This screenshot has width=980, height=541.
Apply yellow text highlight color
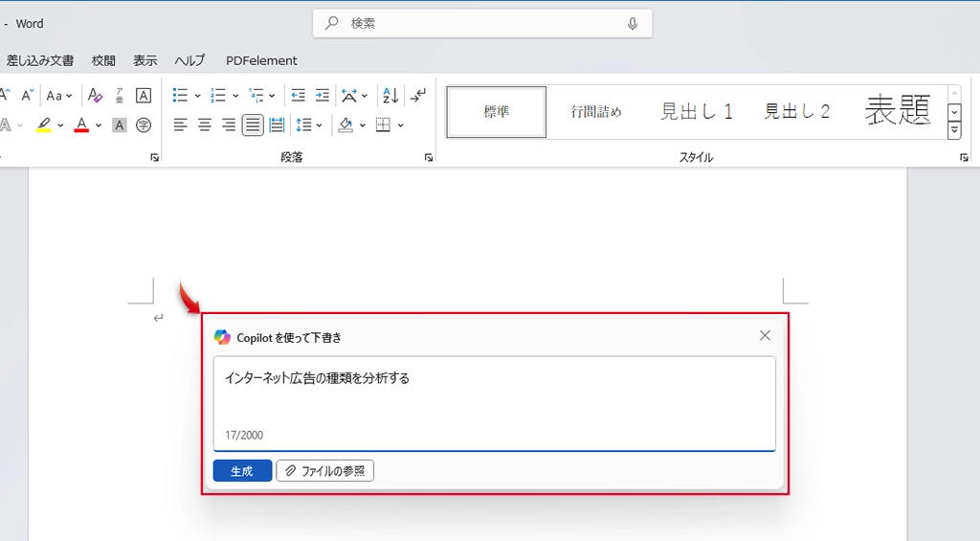point(43,125)
